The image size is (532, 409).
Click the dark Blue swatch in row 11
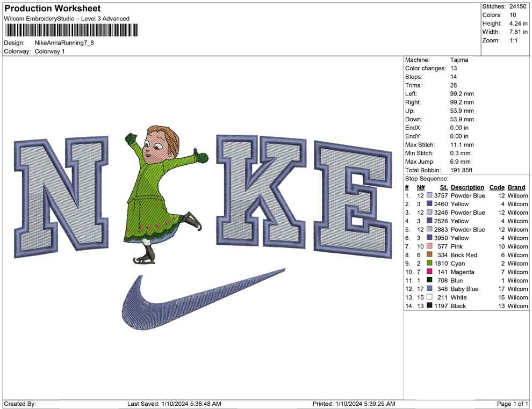[429, 280]
